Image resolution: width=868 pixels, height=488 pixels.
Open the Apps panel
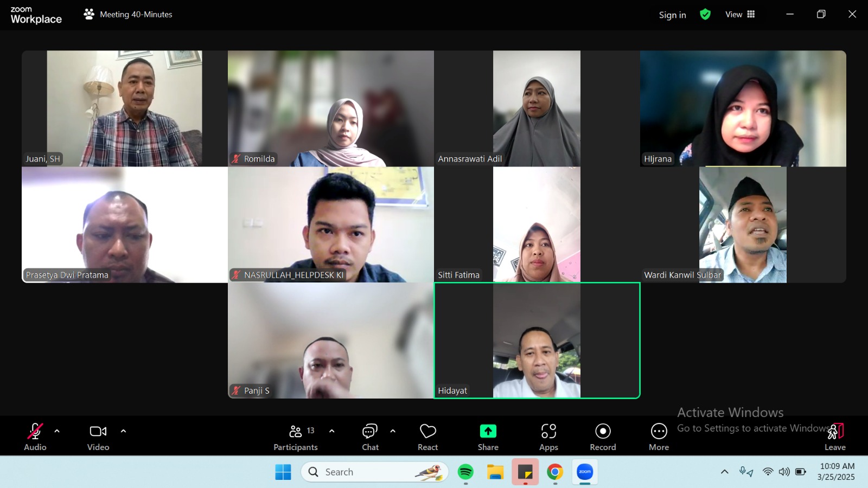[x=548, y=436]
